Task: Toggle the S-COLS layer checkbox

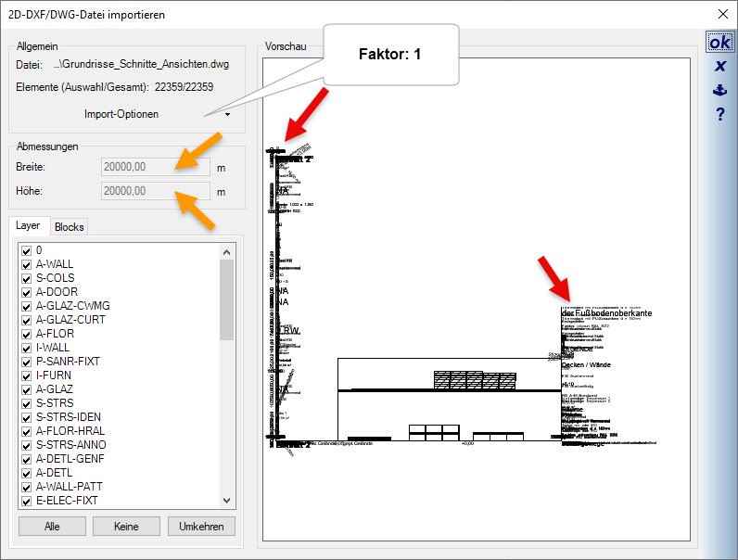Action: 27,278
